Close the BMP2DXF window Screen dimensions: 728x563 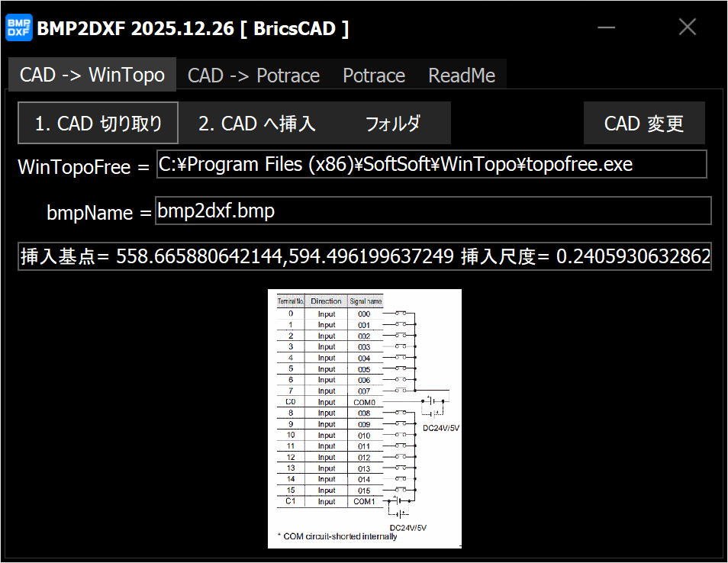point(687,28)
